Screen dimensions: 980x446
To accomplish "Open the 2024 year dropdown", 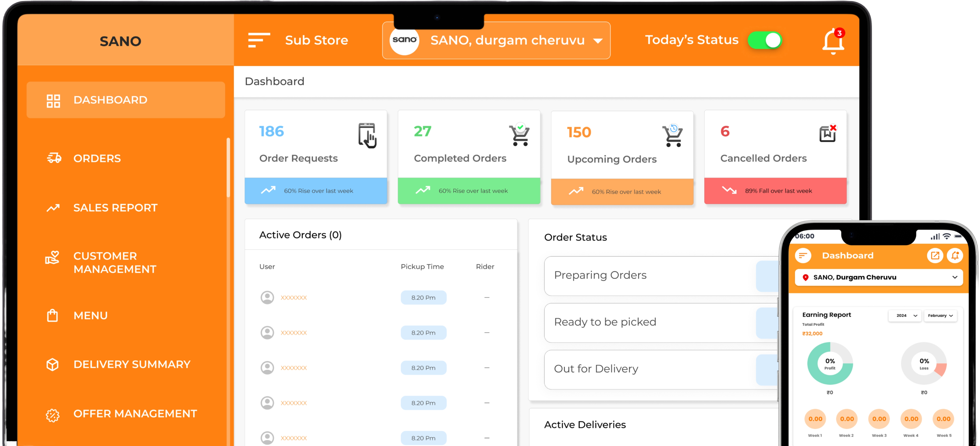I will pyautogui.click(x=905, y=316).
